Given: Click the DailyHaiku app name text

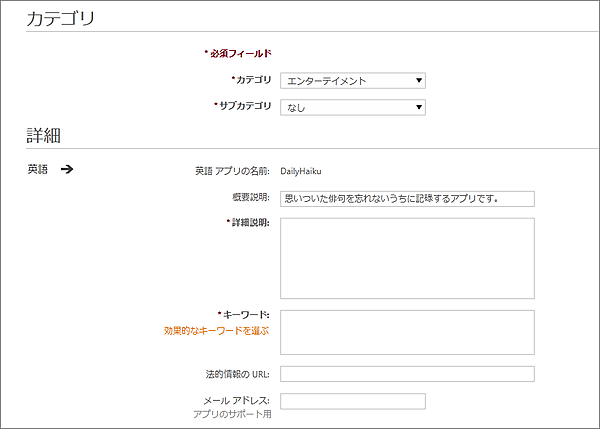Looking at the screenshot, I should tap(301, 171).
